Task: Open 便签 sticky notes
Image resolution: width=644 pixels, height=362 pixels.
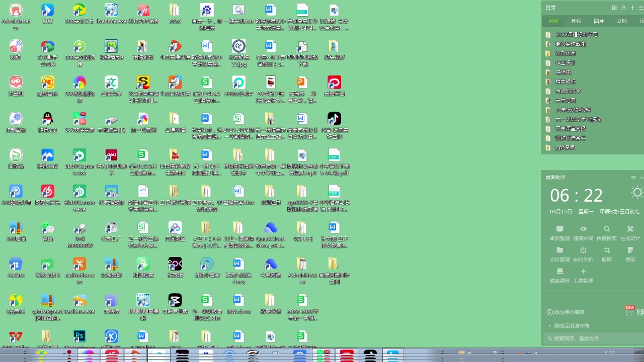Action: point(630,254)
